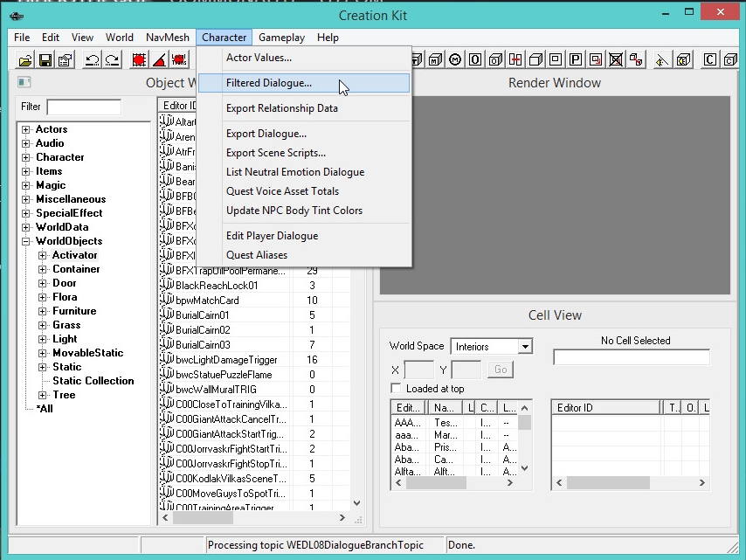Screen dimensions: 746x560
Task: Open the World Space Interiors dropdown
Action: [525, 346]
